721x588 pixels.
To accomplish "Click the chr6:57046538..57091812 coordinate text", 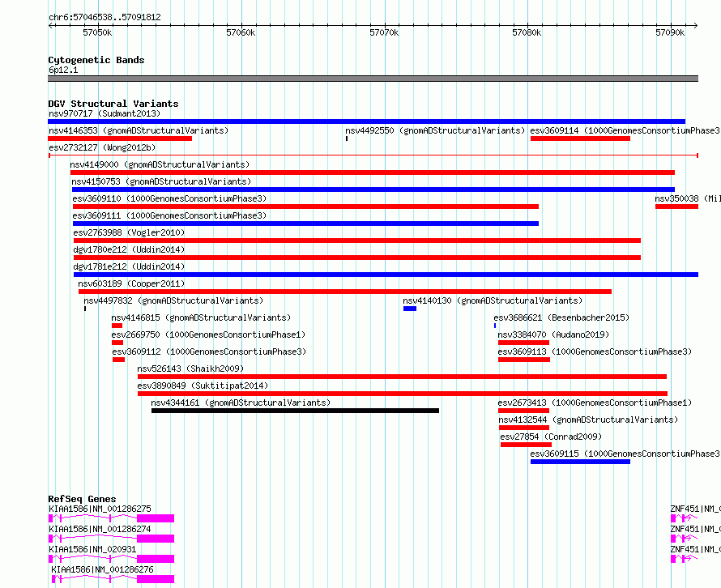I will 105,17.
